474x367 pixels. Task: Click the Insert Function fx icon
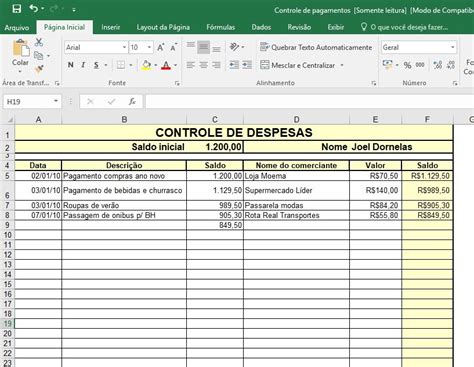132,101
